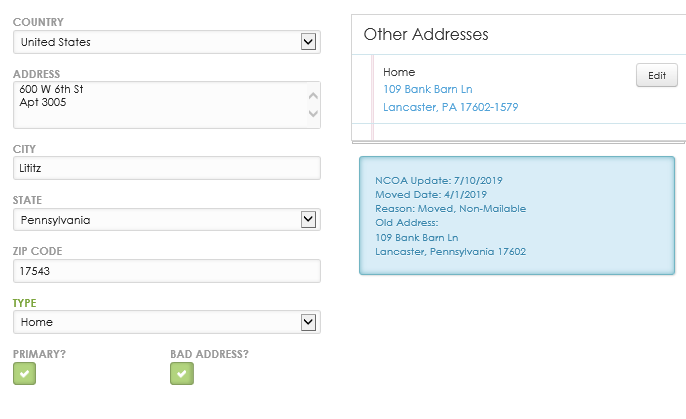Open the Country dropdown

166,42
